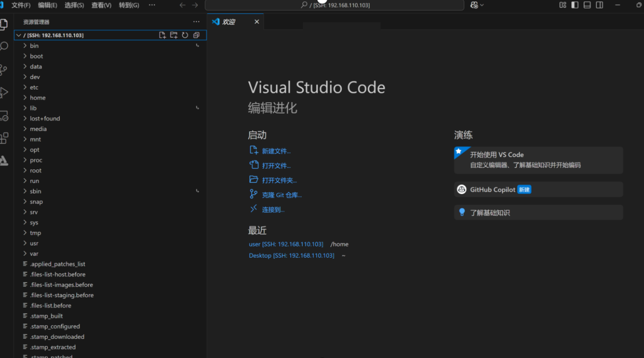Expand the home folder

point(38,98)
